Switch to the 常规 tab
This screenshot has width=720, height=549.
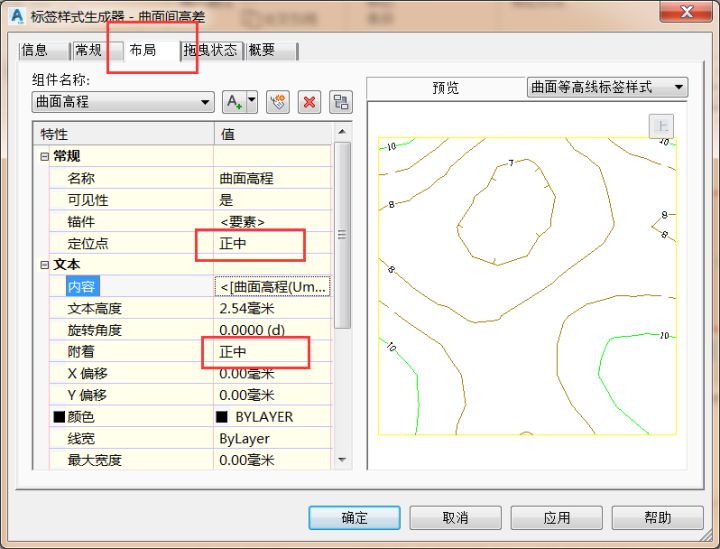pos(97,50)
